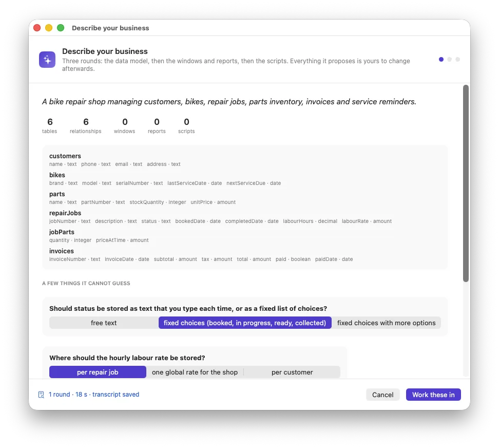Click the transcript document icon

coord(41,395)
